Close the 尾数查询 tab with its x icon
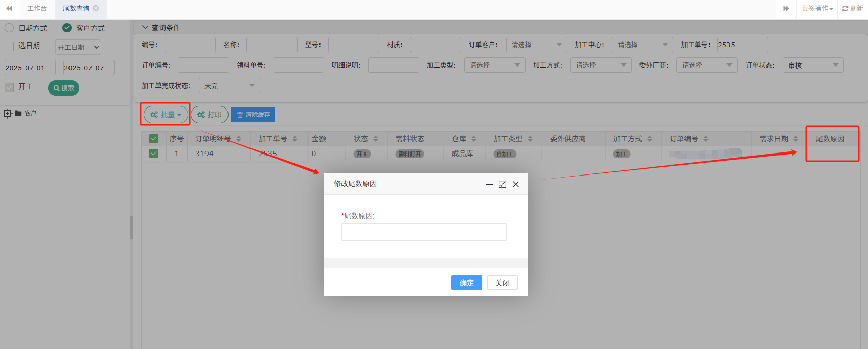Viewport: 868px width, 349px height. (x=96, y=9)
